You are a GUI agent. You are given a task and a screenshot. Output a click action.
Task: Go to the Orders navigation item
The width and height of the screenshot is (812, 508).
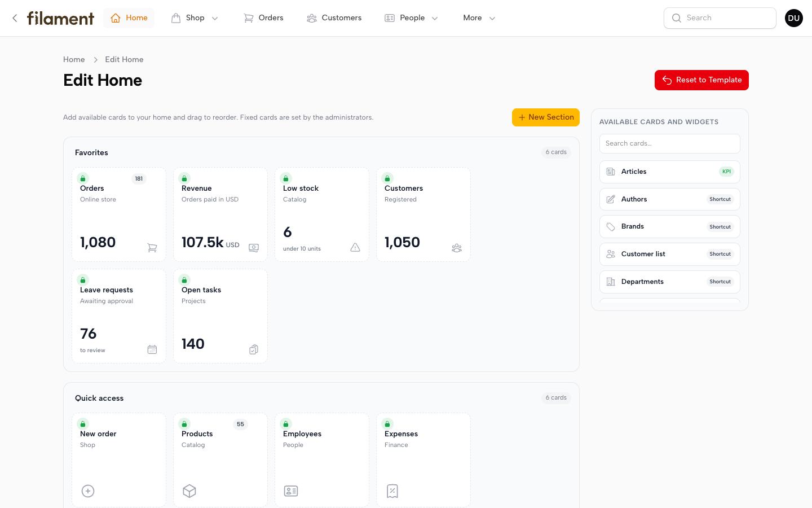click(263, 18)
